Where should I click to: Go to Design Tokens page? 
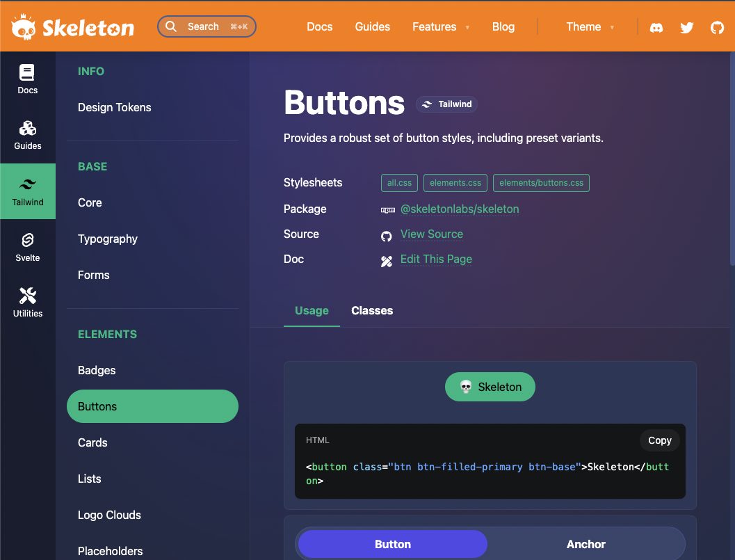(x=153, y=107)
